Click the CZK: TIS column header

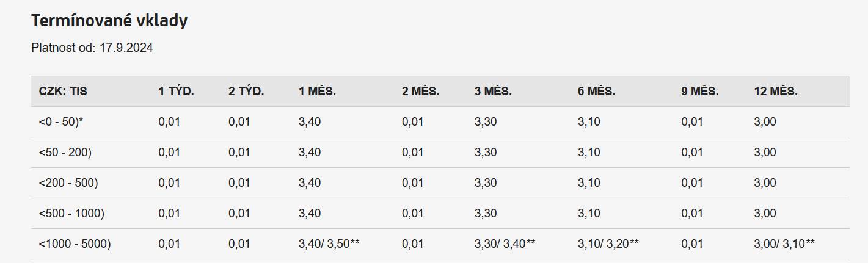(63, 92)
